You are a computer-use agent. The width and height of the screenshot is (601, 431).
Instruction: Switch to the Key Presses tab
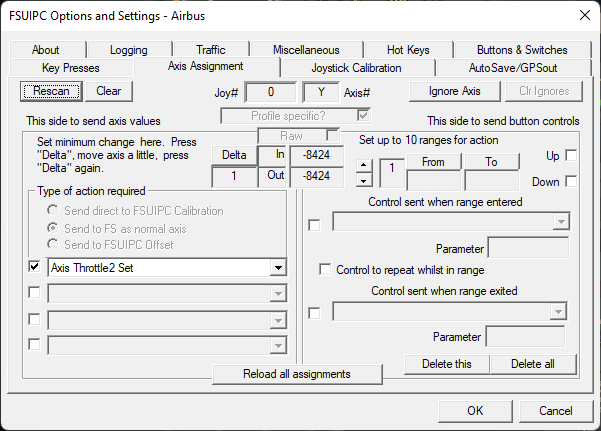[x=71, y=68]
